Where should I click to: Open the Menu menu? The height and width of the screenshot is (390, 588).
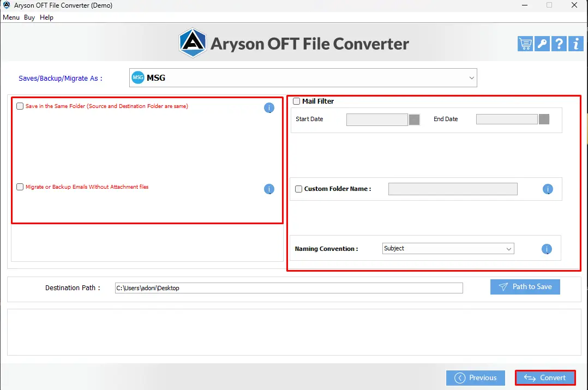point(11,17)
